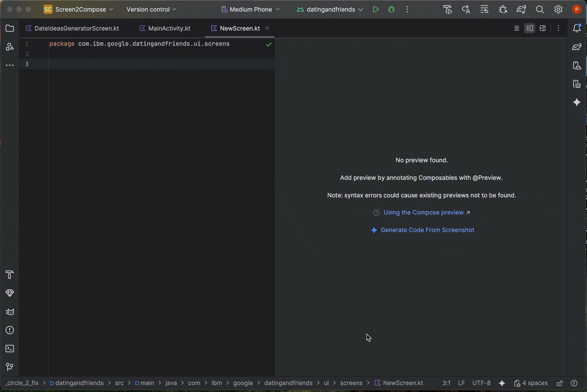Run the app with green play button
Image resolution: width=587 pixels, height=392 pixels.
click(x=376, y=9)
